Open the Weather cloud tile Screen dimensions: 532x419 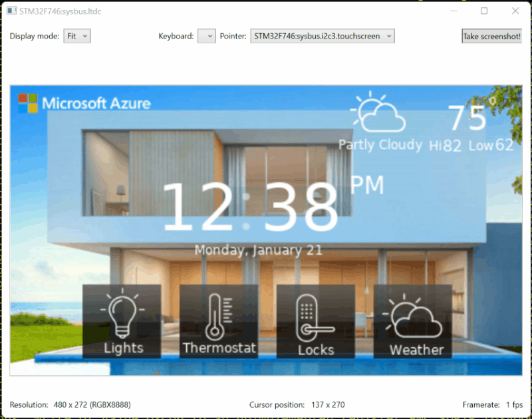pyautogui.click(x=413, y=321)
